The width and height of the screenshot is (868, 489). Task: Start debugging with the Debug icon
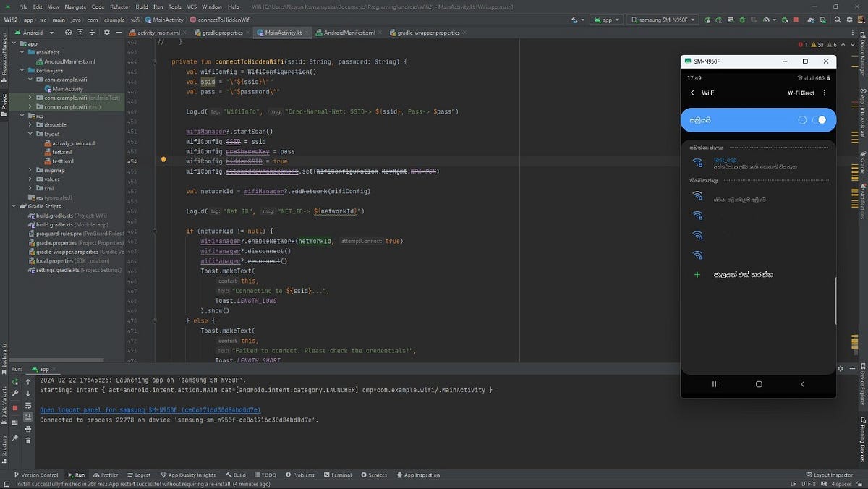pos(742,20)
